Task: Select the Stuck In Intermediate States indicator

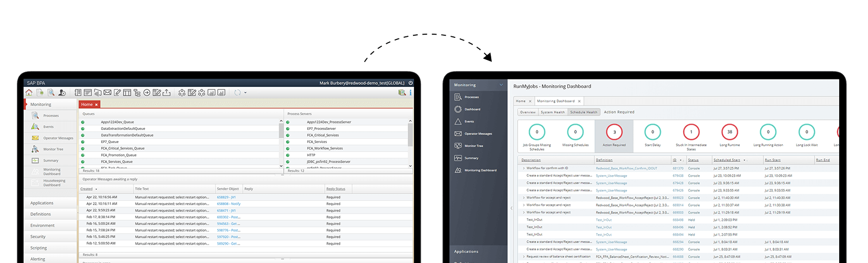Action: [x=691, y=132]
